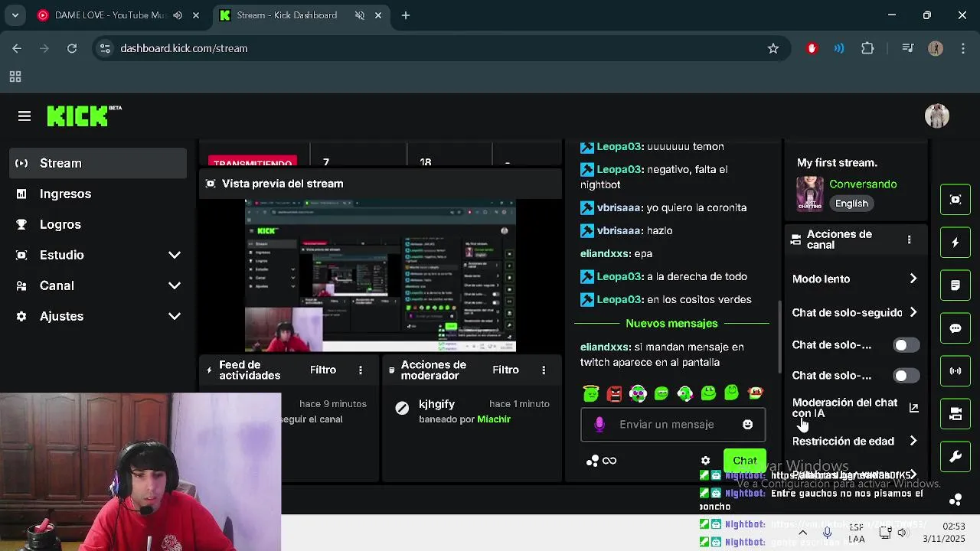Click the browser address bar URL

(184, 48)
